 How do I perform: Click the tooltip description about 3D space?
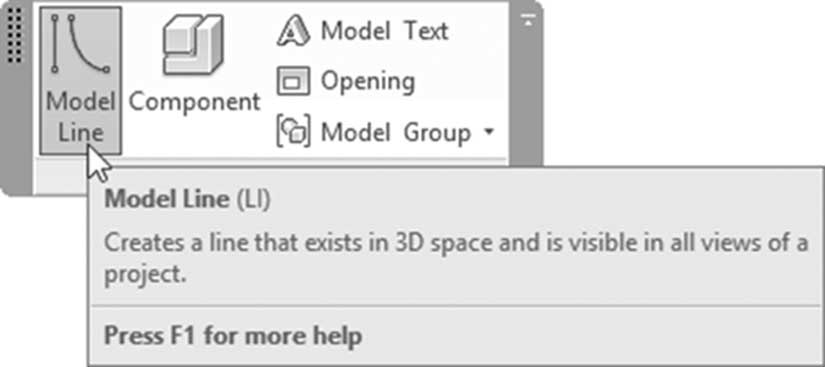(456, 258)
